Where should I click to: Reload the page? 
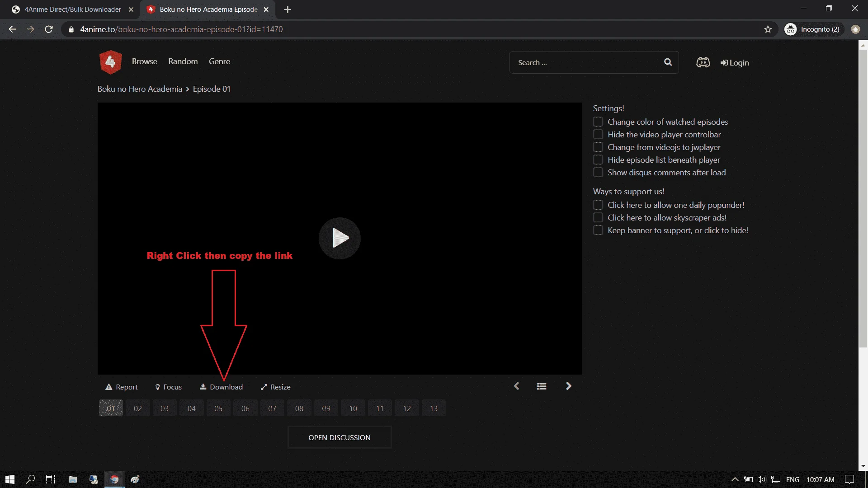49,29
